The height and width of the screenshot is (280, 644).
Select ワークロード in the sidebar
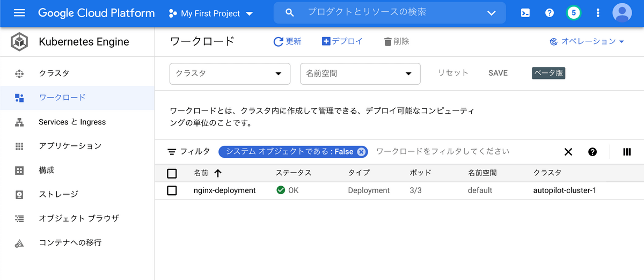(x=62, y=98)
